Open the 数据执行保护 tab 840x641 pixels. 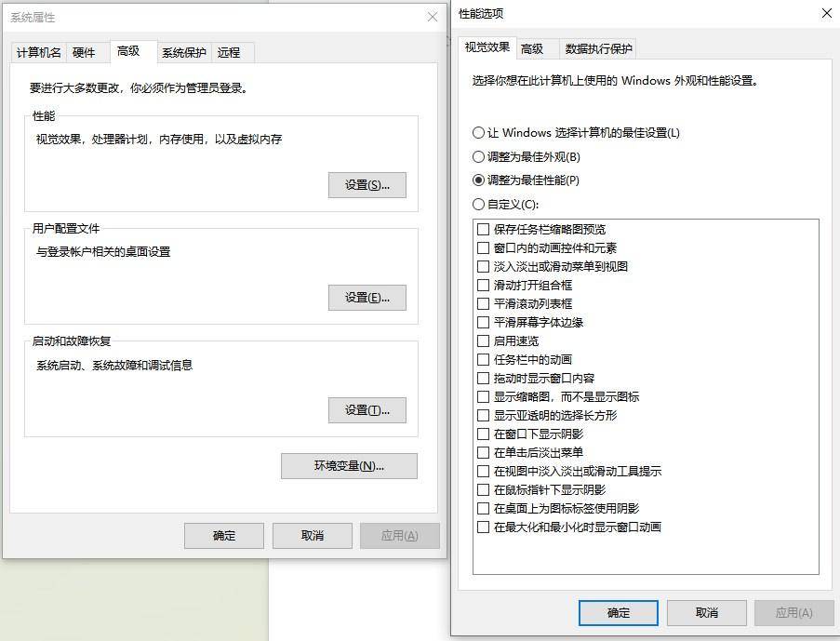[x=598, y=49]
